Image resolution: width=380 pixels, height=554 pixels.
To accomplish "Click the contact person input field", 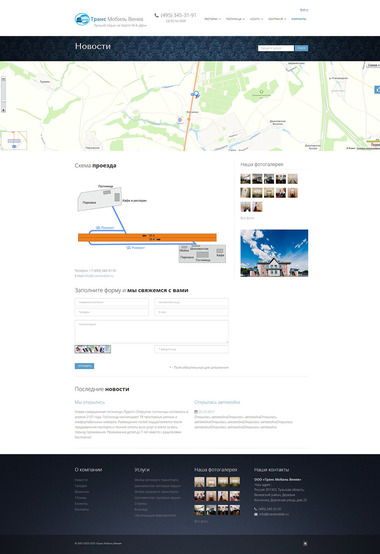I will [191, 302].
